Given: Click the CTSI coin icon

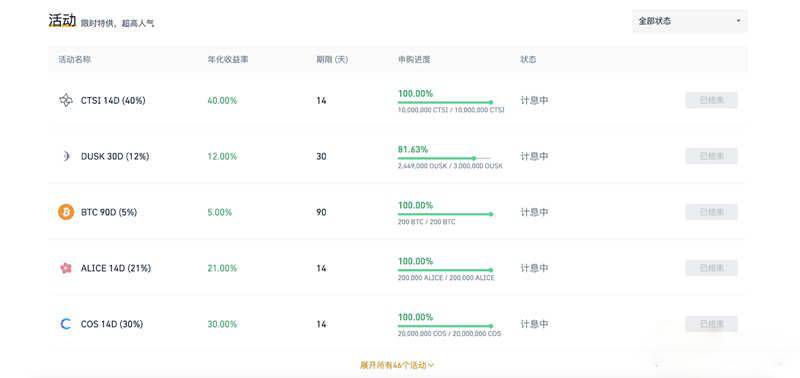Looking at the screenshot, I should coord(66,100).
